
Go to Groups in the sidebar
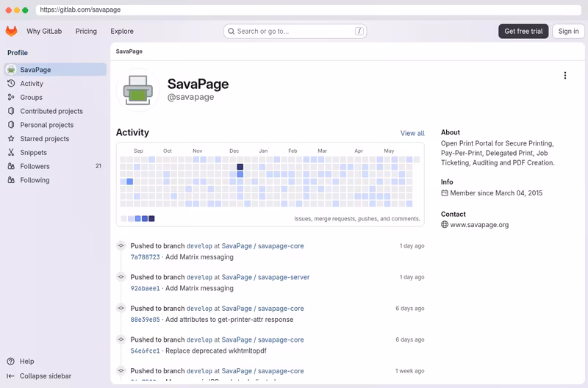[x=56, y=97]
